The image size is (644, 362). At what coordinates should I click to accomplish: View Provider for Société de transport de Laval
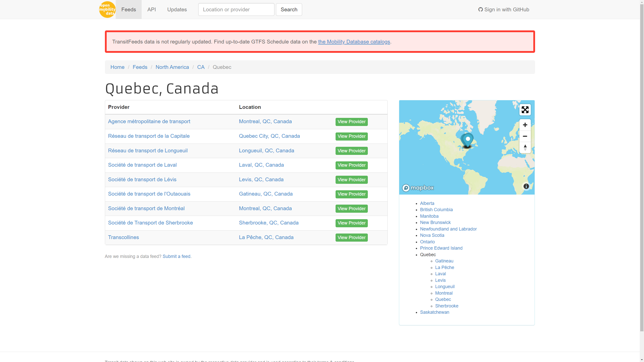pyautogui.click(x=351, y=165)
